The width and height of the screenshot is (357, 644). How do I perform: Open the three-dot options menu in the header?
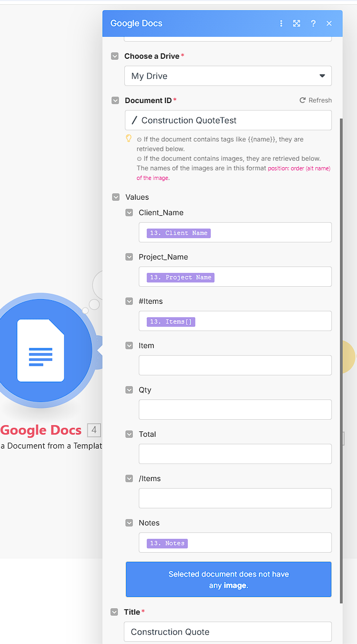pos(281,23)
